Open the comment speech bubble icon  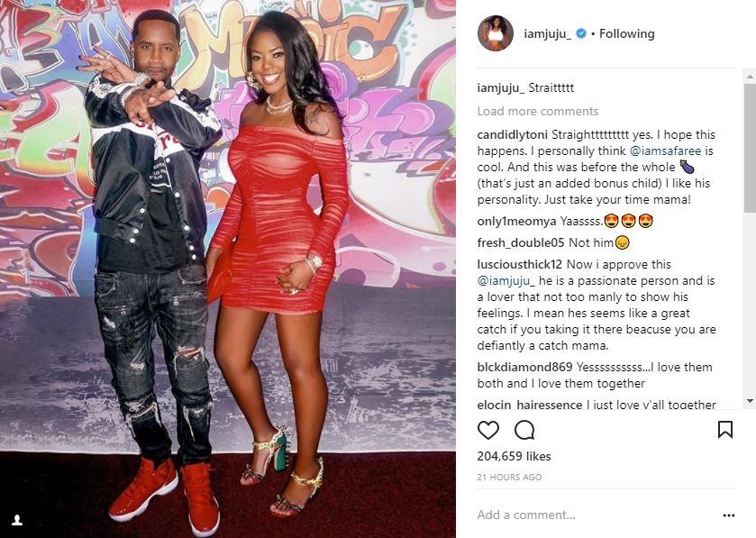pyautogui.click(x=524, y=430)
